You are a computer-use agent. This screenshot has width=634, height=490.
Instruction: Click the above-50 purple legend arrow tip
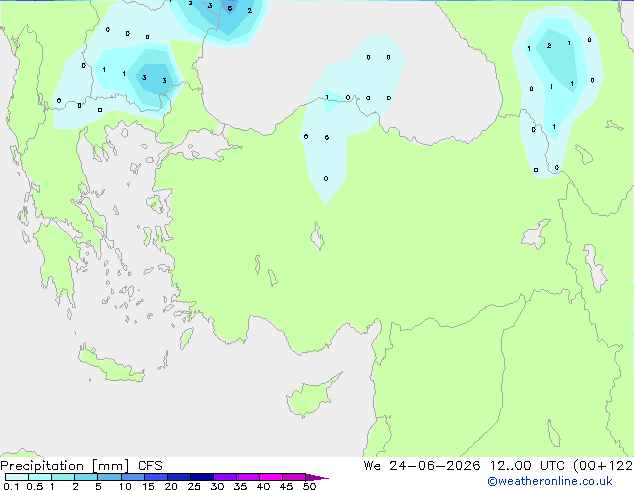[317, 477]
